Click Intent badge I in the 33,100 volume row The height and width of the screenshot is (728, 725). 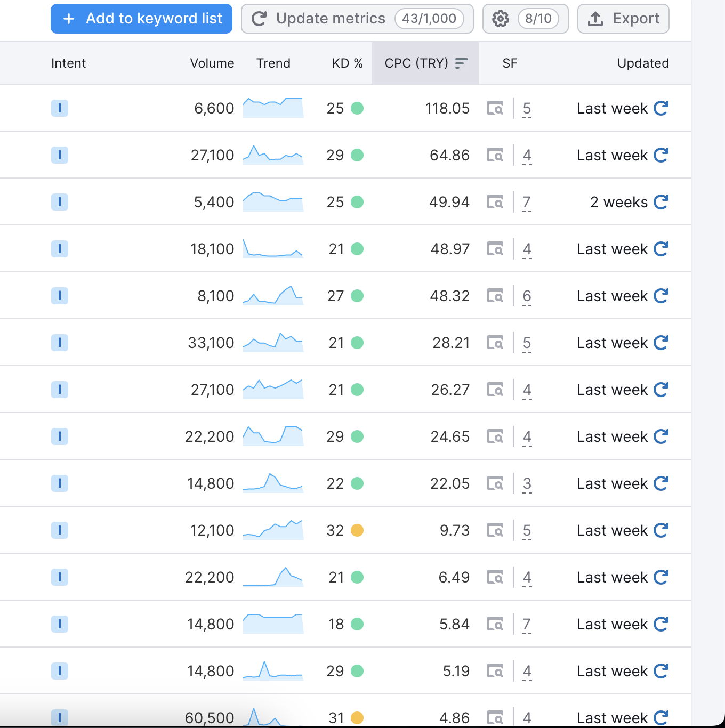[60, 343]
